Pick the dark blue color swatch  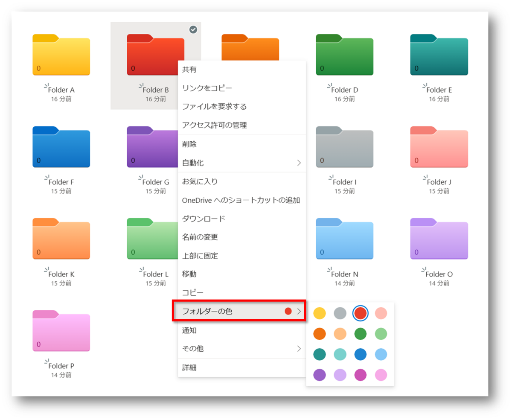361,354
